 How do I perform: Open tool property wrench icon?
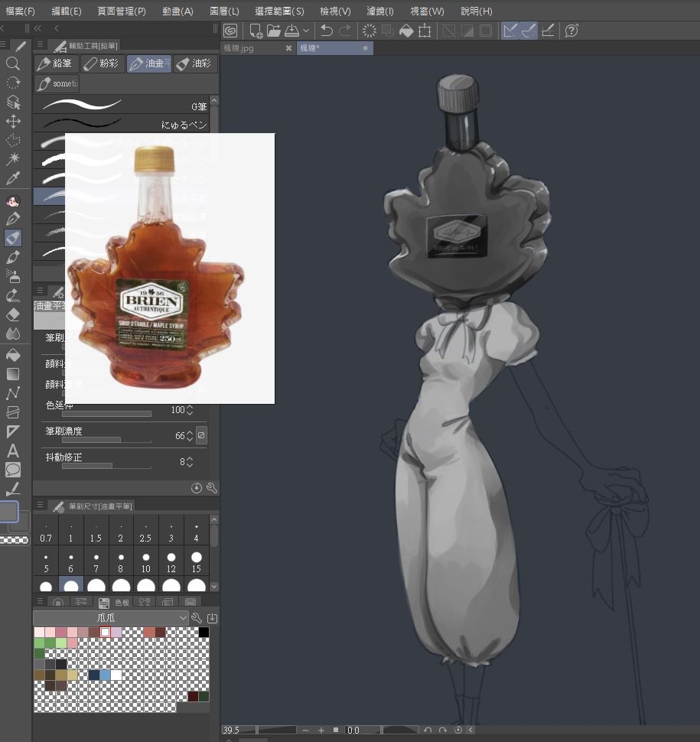212,488
